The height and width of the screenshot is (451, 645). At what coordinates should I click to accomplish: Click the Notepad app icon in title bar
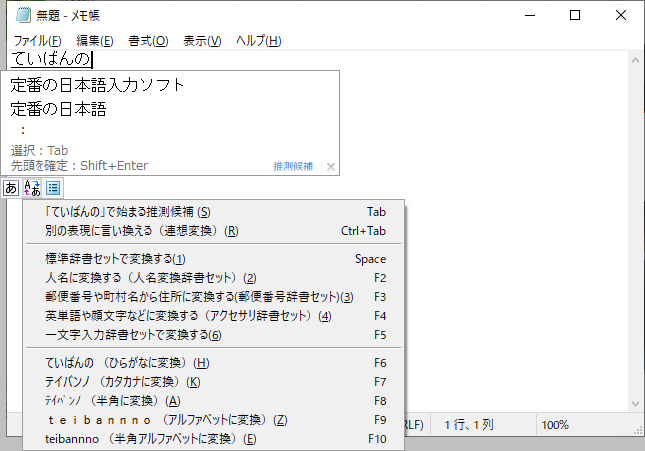pyautogui.click(x=23, y=15)
